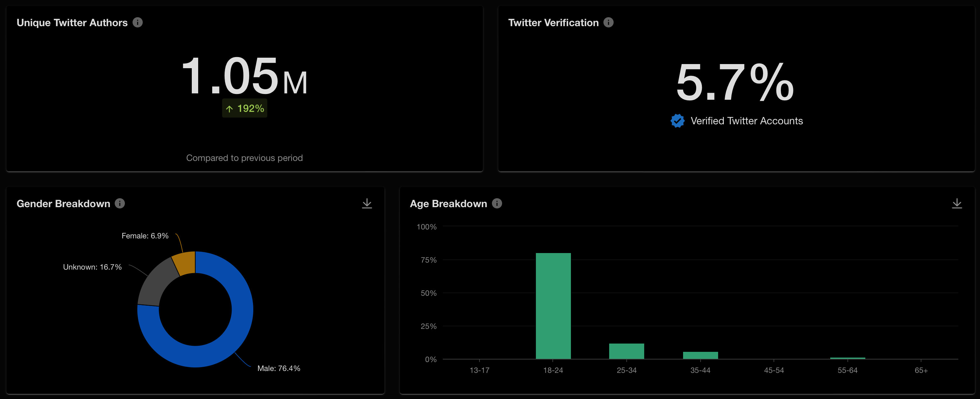Click the 65+ axis label
Viewport: 980px width, 399px height.
click(922, 370)
